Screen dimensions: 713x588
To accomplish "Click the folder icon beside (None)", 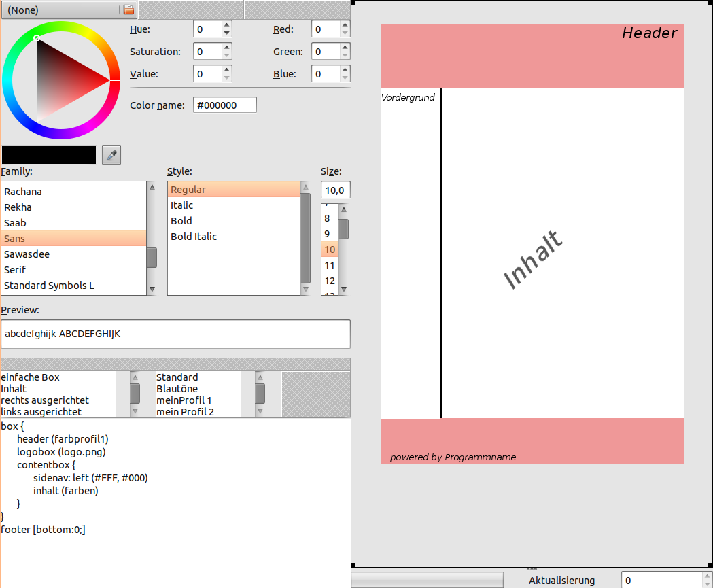I will point(129,10).
